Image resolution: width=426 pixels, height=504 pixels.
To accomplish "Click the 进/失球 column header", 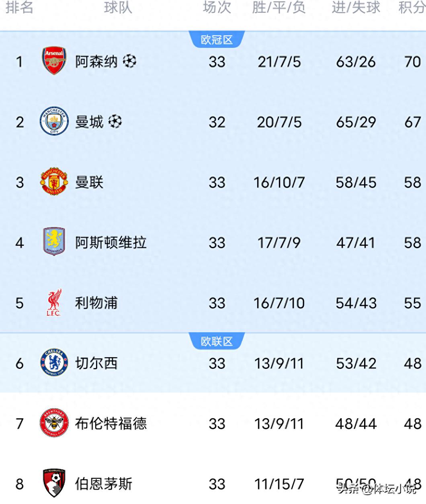I will (x=356, y=7).
